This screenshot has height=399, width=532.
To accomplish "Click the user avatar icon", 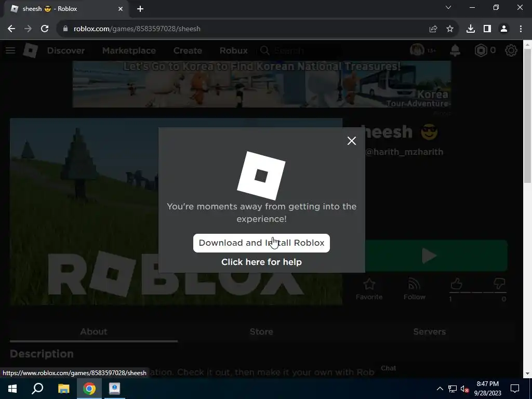I will click(x=417, y=50).
